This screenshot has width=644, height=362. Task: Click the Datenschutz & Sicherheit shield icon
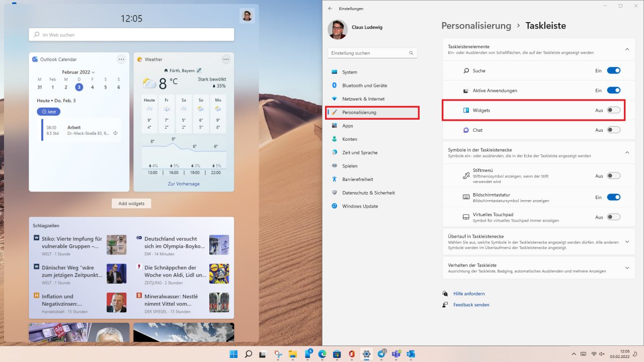(x=334, y=193)
